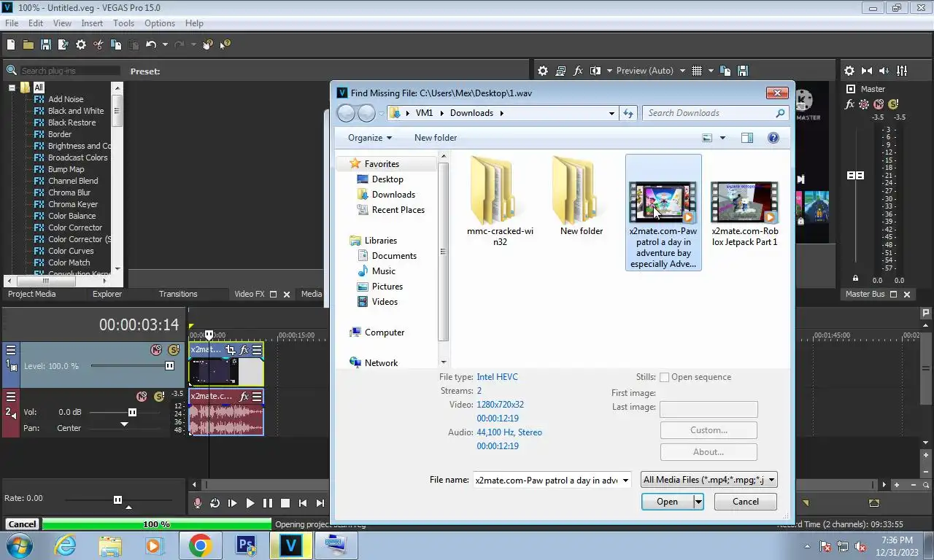Solo audio track 2
934x560 pixels.
pos(159,397)
